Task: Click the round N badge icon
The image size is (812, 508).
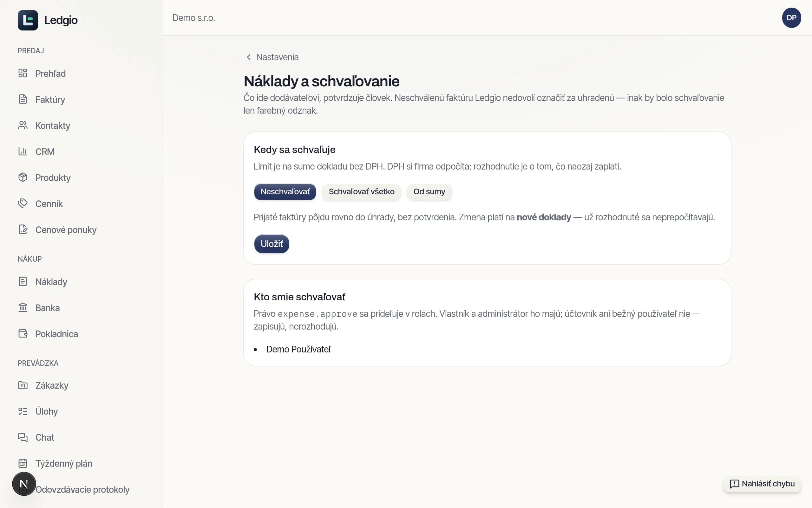Action: (24, 484)
